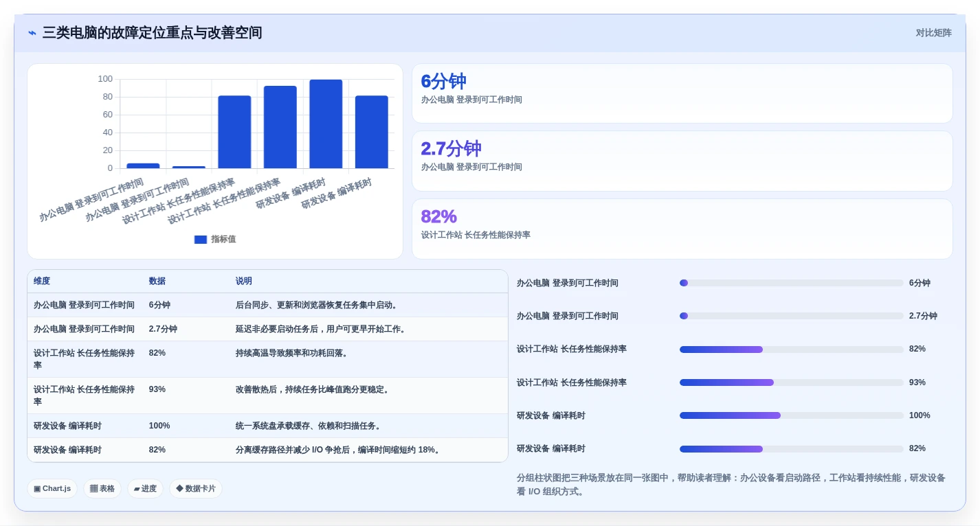Open the 82% 设计工作站 stat card
The width and height of the screenshot is (980, 526).
click(682, 229)
